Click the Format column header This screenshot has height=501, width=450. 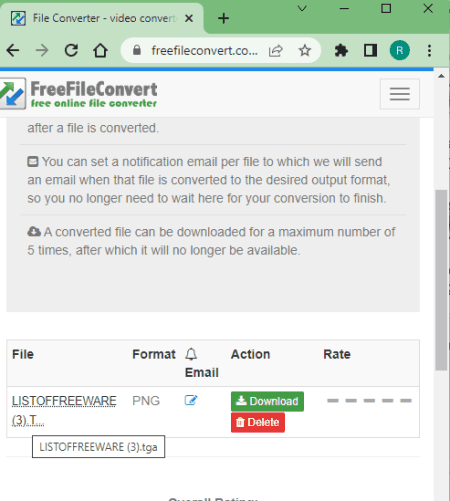click(154, 354)
